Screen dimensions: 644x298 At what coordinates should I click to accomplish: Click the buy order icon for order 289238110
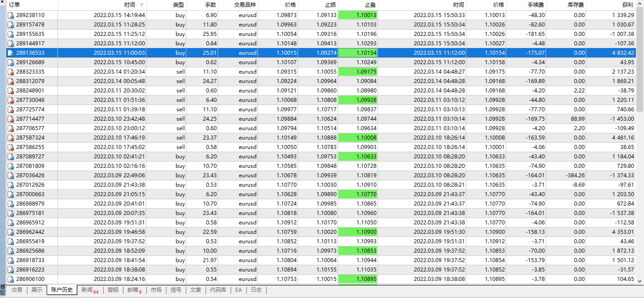coord(10,15)
